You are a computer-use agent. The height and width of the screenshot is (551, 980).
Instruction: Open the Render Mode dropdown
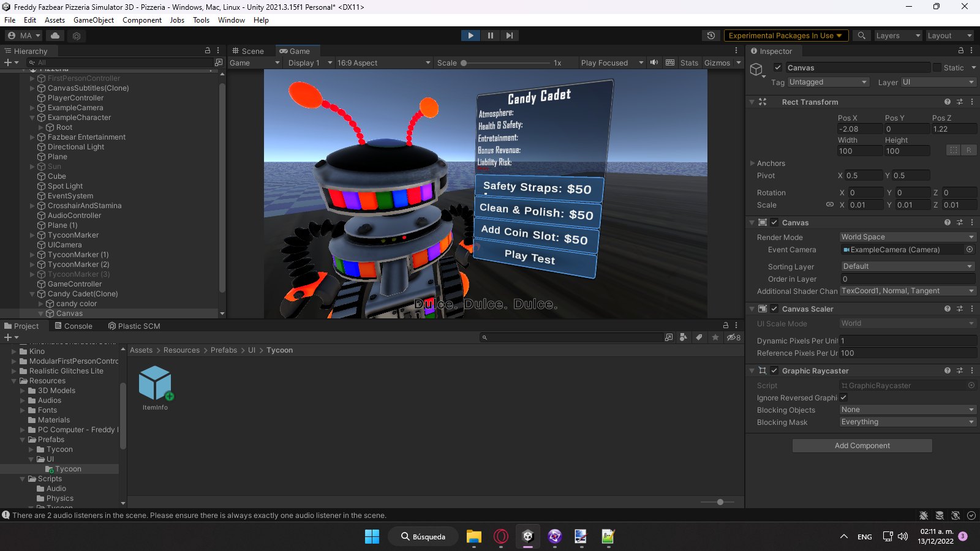(908, 237)
